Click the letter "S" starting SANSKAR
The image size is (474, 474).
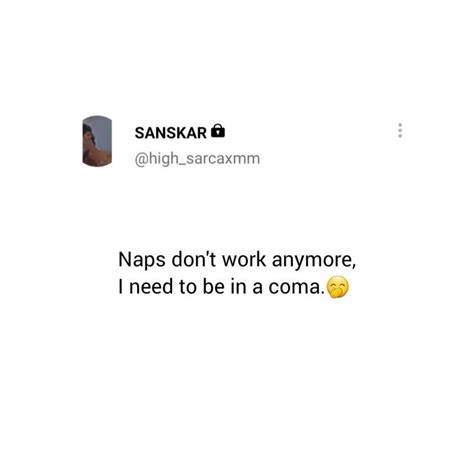tap(139, 133)
